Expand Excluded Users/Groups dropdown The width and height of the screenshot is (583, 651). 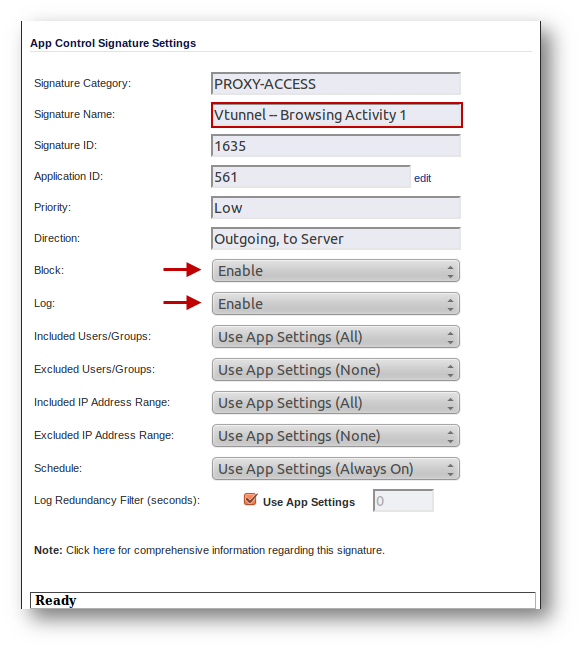click(x=336, y=370)
